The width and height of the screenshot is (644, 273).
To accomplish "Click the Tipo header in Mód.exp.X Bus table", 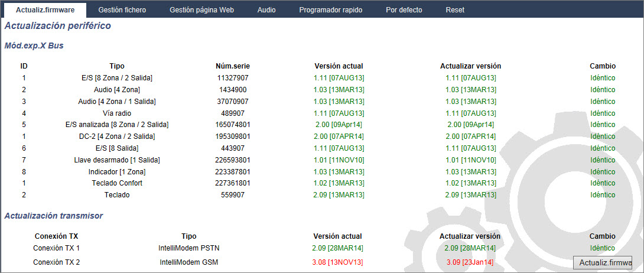I will (x=117, y=66).
